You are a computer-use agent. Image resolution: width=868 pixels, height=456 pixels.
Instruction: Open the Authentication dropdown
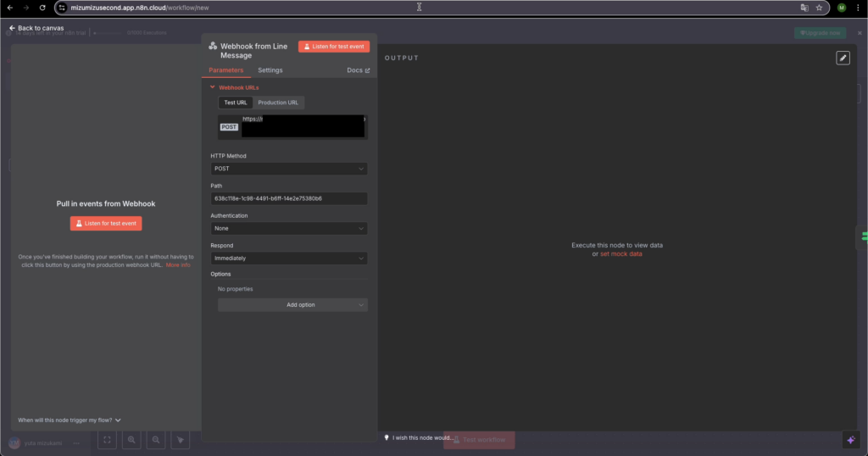coord(288,229)
